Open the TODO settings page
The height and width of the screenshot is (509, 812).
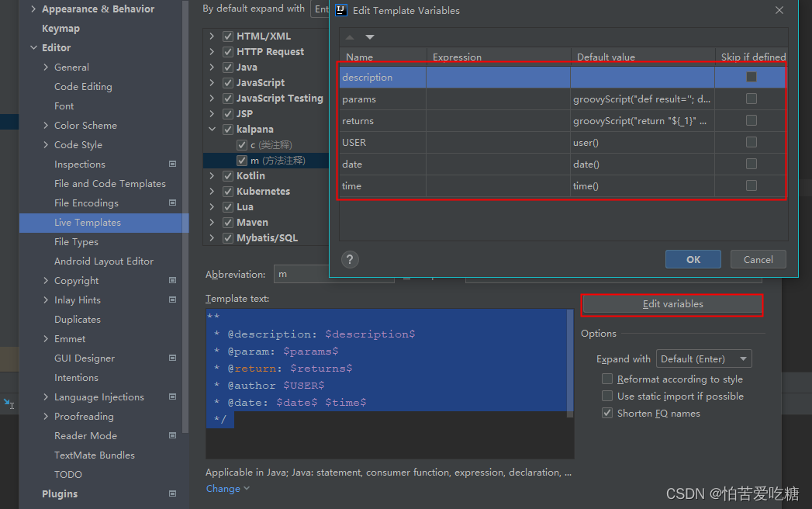(x=67, y=474)
